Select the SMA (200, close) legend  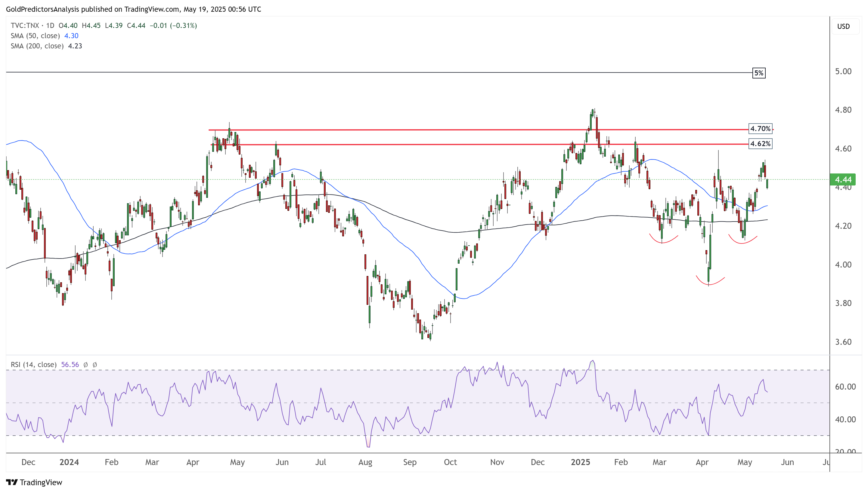tap(37, 46)
